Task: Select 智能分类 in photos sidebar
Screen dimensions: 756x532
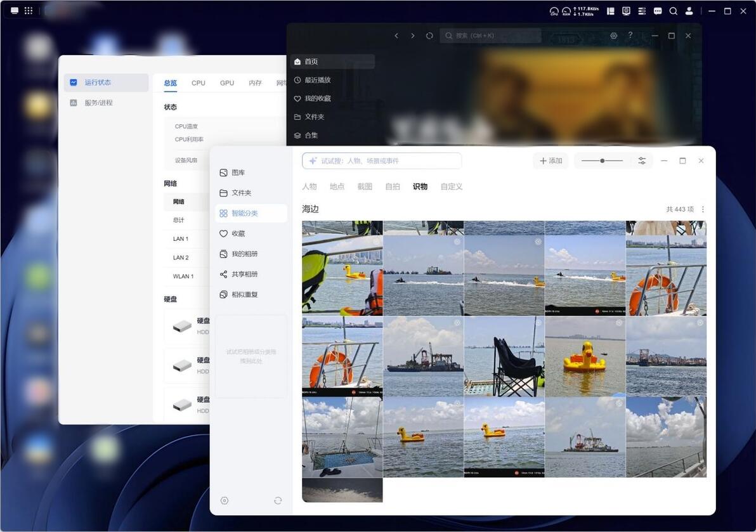Action: tap(251, 213)
